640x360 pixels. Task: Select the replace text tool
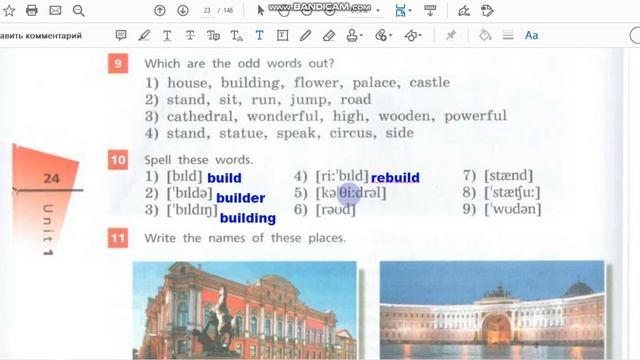point(213,36)
